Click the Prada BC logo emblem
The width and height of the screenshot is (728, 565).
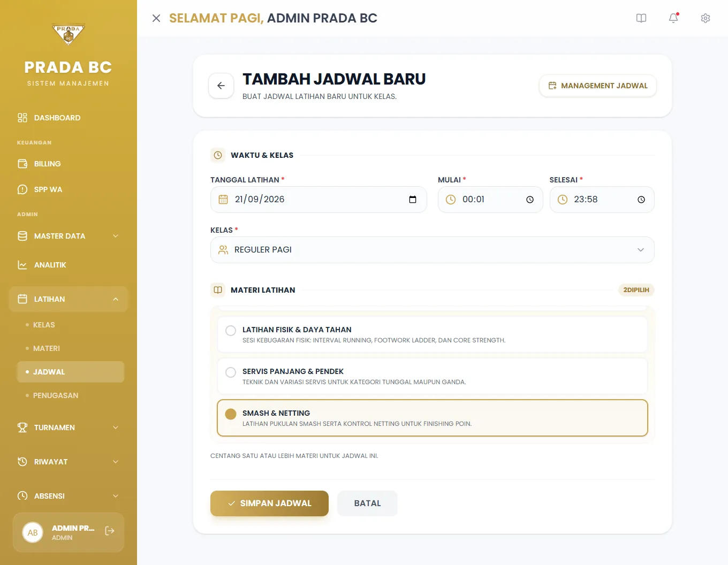click(69, 35)
